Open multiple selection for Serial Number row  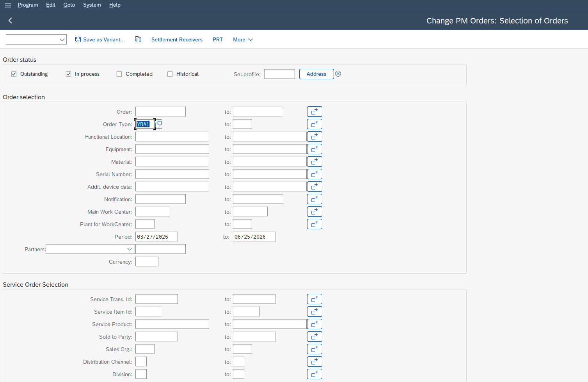click(314, 174)
